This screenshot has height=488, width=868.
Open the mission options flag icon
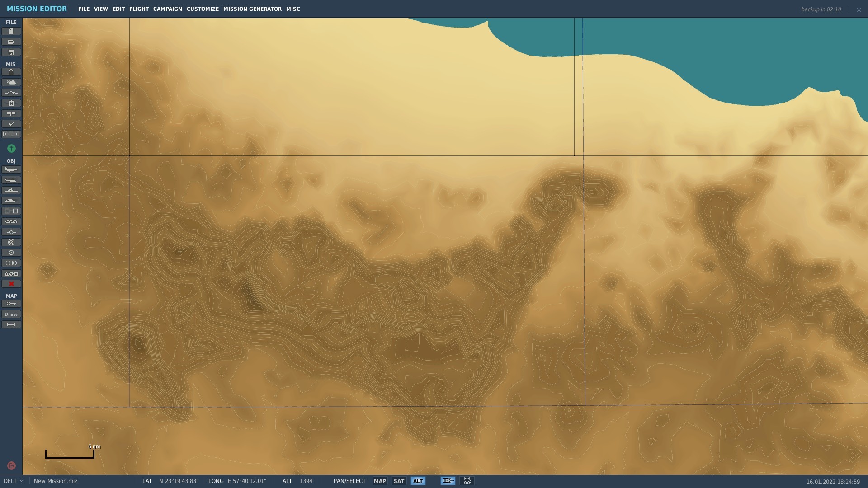pyautogui.click(x=11, y=113)
